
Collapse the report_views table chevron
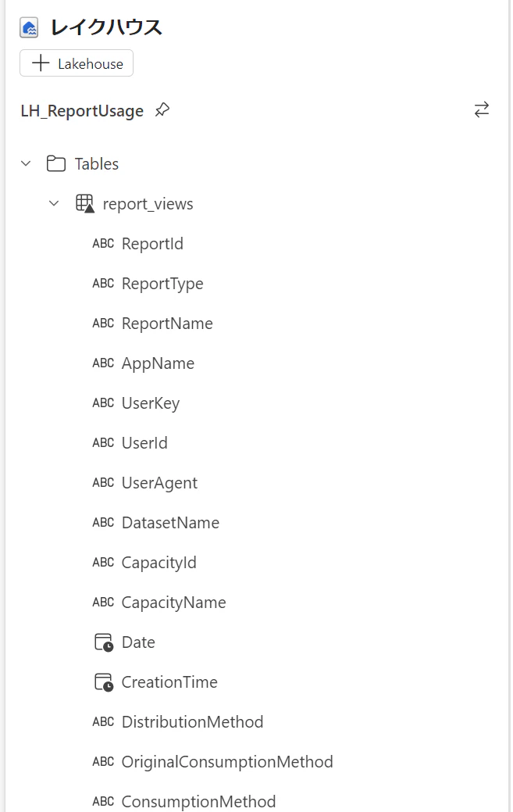[54, 203]
